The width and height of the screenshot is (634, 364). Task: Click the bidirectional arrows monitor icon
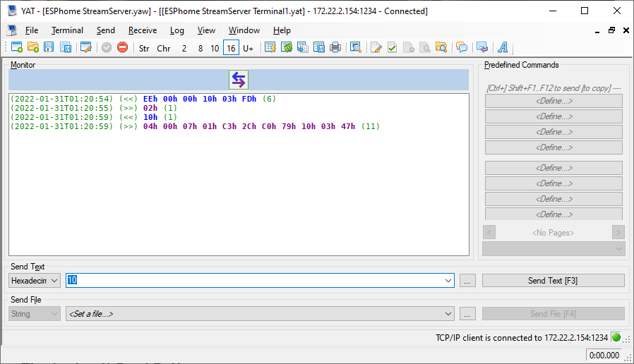pos(239,80)
